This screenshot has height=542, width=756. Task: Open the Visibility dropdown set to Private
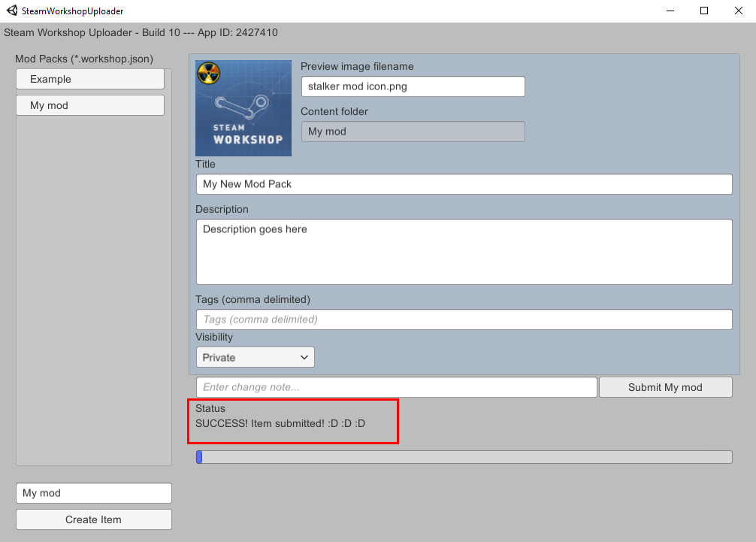click(x=256, y=357)
